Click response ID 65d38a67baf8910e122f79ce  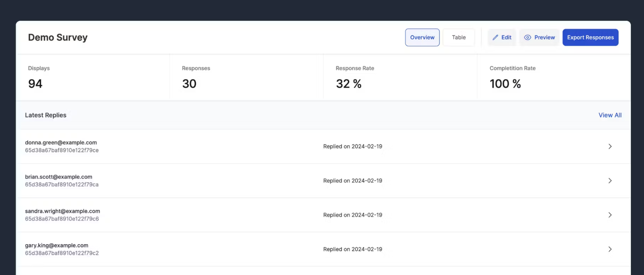62,150
